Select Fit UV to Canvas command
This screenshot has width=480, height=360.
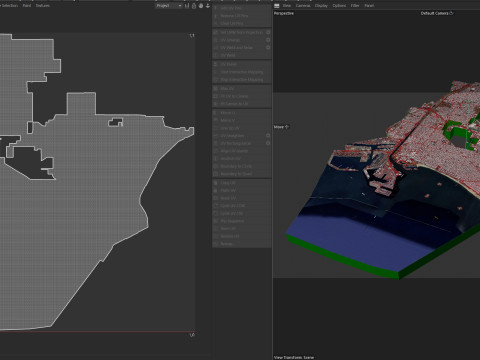click(x=242, y=96)
